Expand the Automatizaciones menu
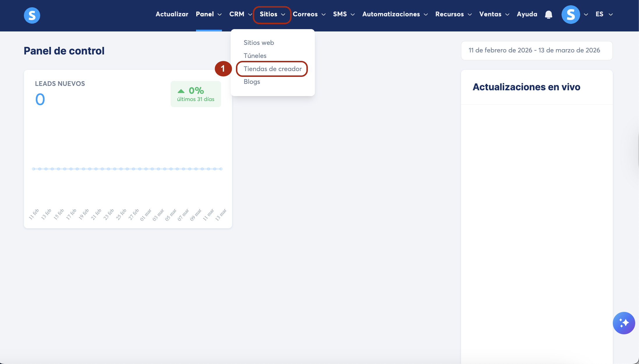This screenshot has height=364, width=639. pos(395,14)
